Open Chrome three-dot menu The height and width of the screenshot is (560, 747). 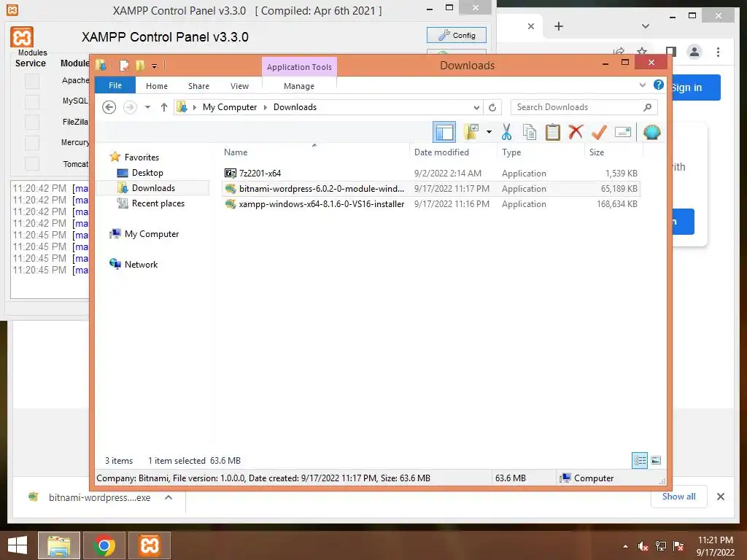coord(718,52)
